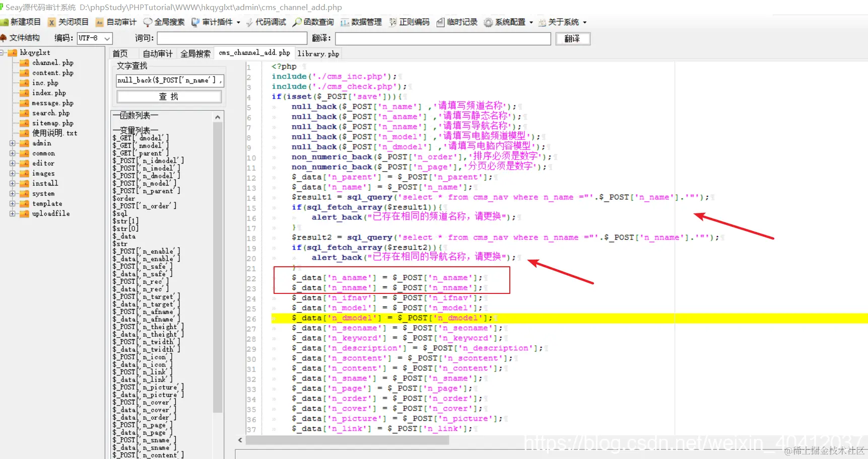Select $_GET['dmodel'] in the variable list
The height and width of the screenshot is (459, 868).
tap(141, 138)
